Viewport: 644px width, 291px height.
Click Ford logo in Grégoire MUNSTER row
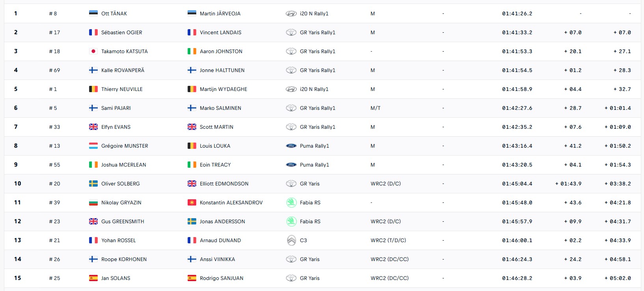(291, 146)
